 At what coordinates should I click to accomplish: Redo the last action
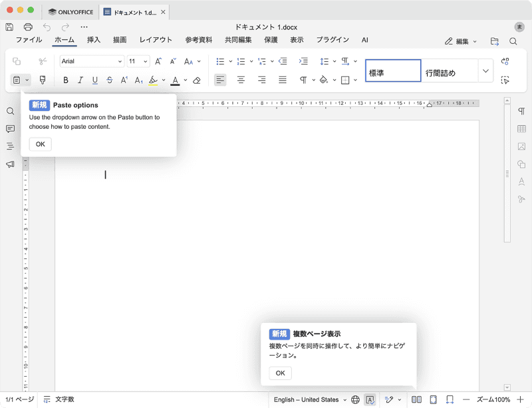pyautogui.click(x=65, y=27)
